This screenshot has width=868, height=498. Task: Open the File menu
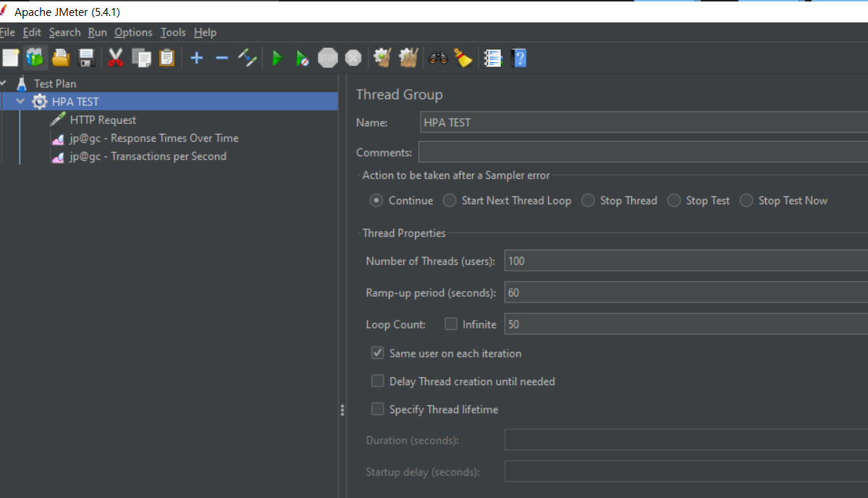(7, 33)
